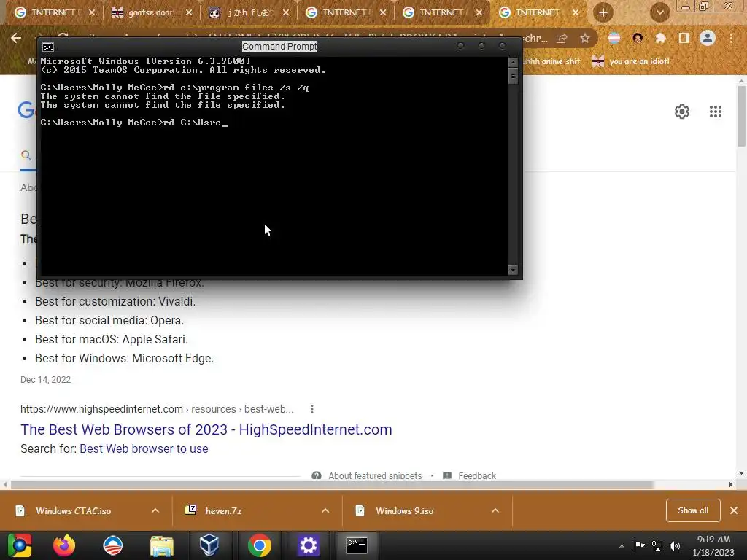Switch to the first INTERNET tab
Screen dimensions: 747x560
tap(53, 12)
